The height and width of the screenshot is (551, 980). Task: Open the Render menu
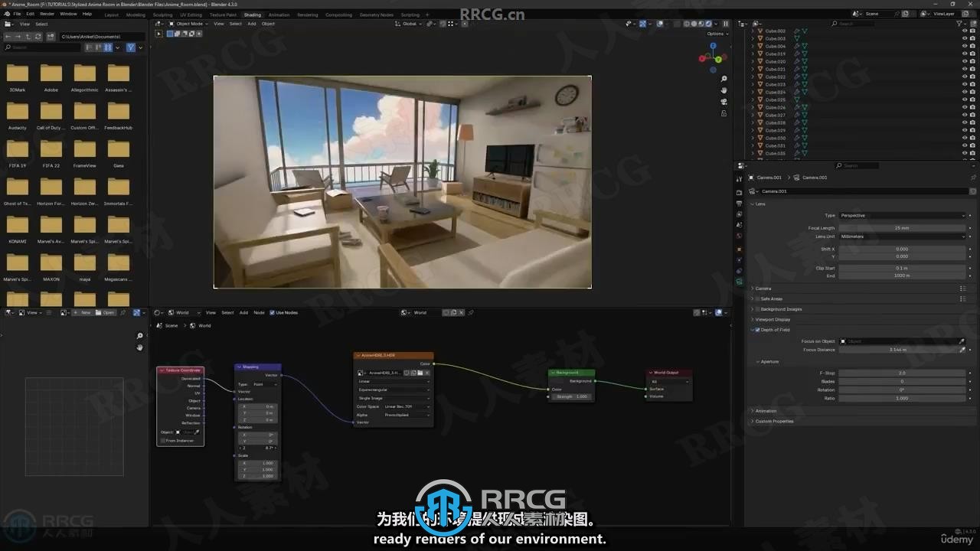47,14
